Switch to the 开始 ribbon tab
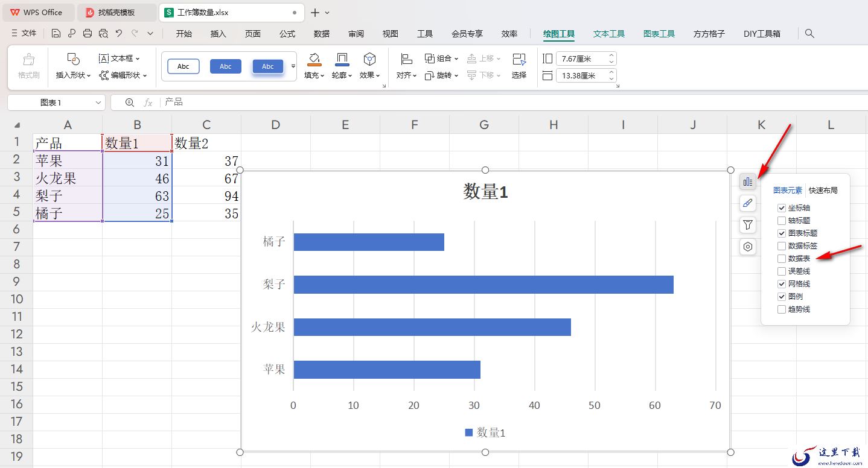 pyautogui.click(x=184, y=34)
